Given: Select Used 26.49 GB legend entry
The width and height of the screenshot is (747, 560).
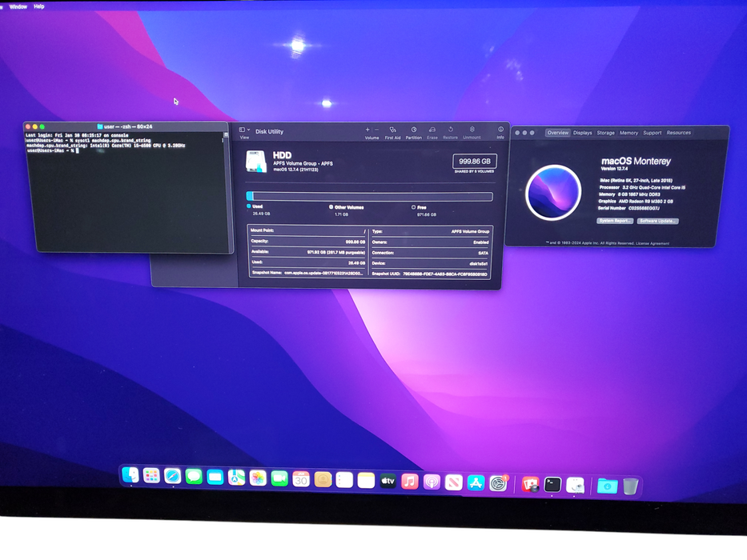Looking at the screenshot, I should click(x=259, y=210).
